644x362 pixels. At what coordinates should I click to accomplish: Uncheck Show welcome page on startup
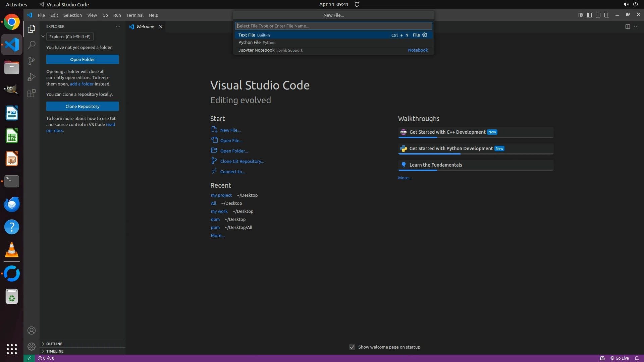[x=352, y=347]
